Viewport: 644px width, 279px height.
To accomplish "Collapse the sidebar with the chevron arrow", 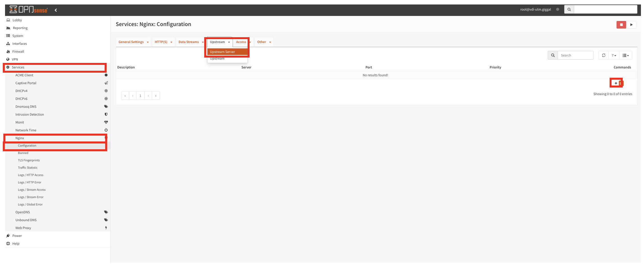I will pyautogui.click(x=56, y=10).
